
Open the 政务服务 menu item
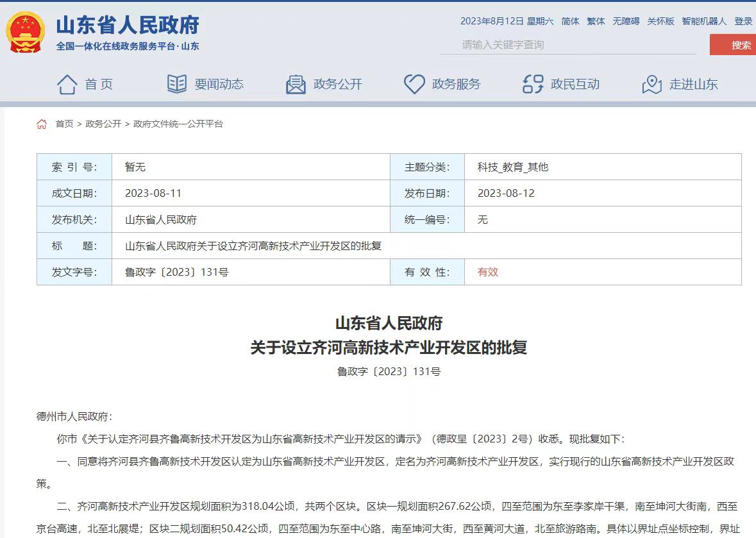(456, 84)
